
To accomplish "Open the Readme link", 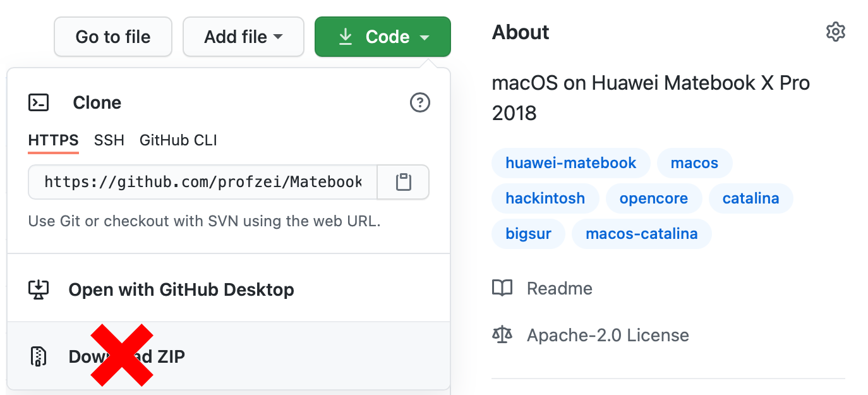I will [x=560, y=289].
